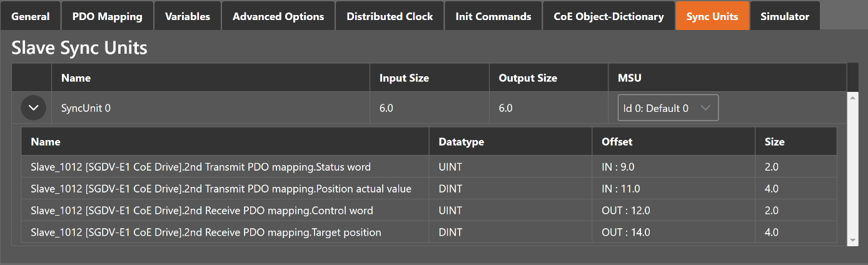Select the Target position variable row

point(206,232)
